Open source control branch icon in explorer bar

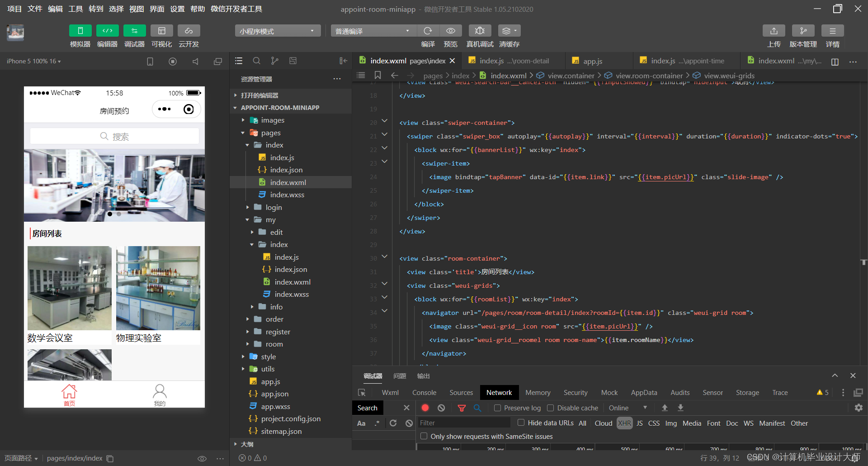(x=274, y=61)
